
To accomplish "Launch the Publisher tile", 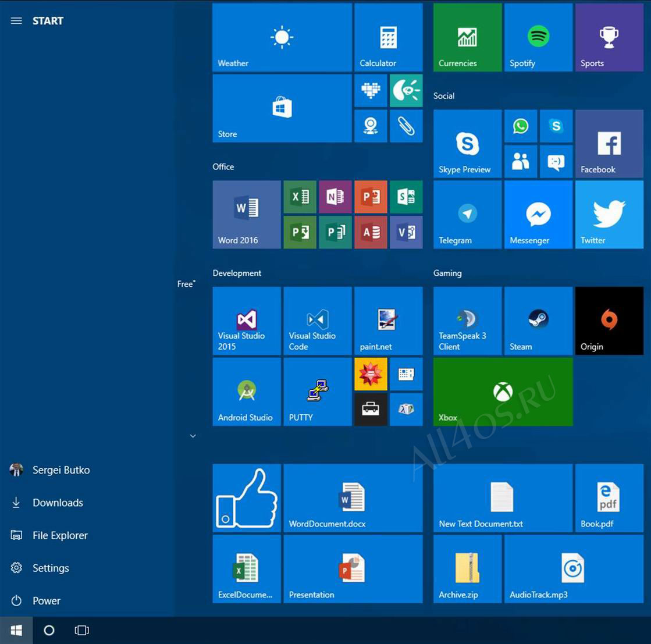I will point(336,232).
